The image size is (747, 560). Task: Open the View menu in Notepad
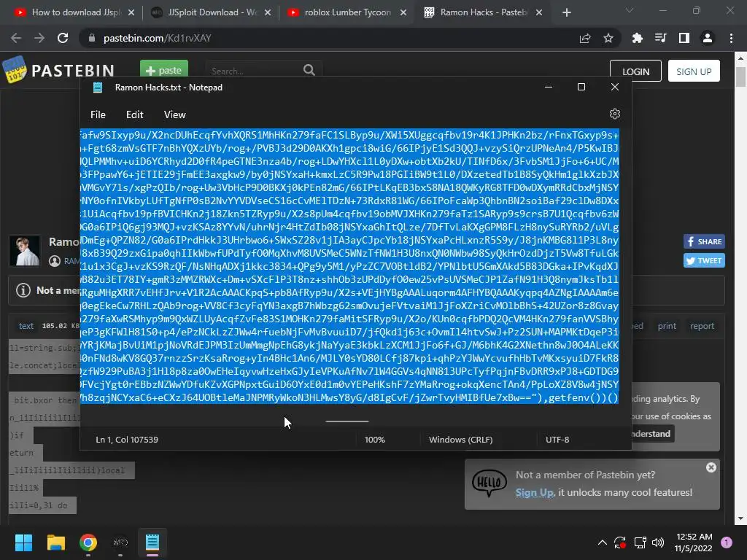pos(175,114)
